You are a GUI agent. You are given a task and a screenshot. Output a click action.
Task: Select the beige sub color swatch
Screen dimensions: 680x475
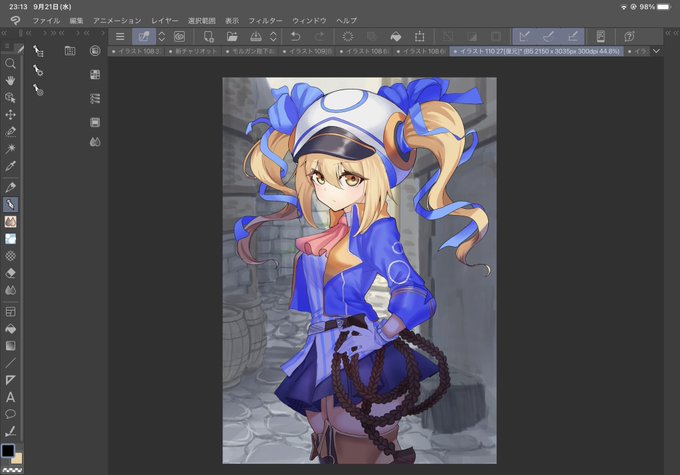coord(17,459)
